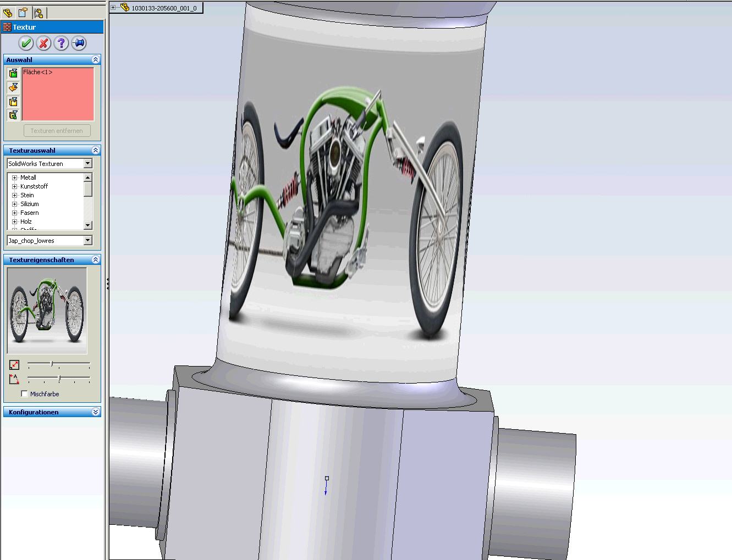This screenshot has width=732, height=560.
Task: Adjust the texture rotation slider
Action: [x=59, y=378]
